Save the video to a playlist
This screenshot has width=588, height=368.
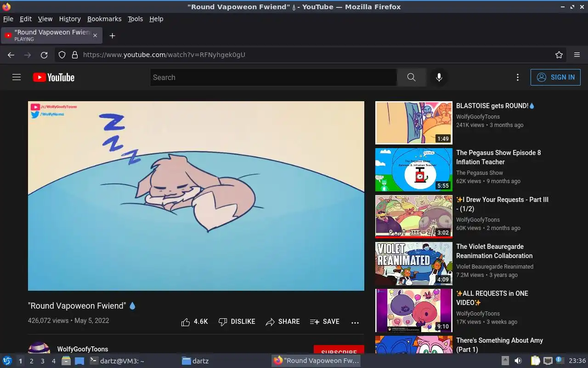pos(325,322)
